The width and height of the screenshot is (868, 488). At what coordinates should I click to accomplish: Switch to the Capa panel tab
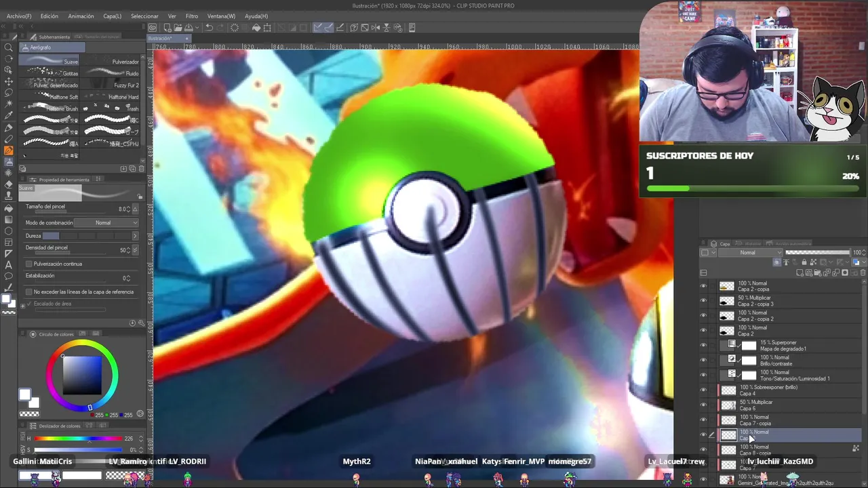(x=720, y=243)
